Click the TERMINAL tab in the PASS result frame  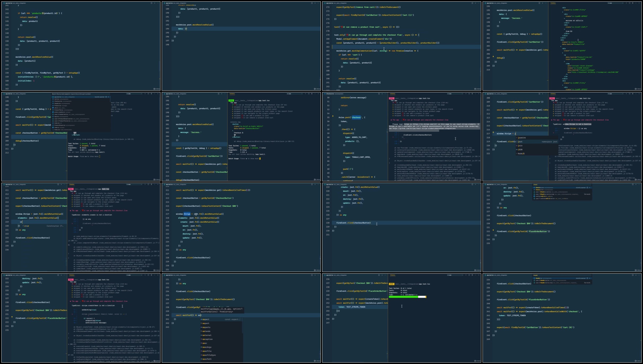click(x=232, y=94)
